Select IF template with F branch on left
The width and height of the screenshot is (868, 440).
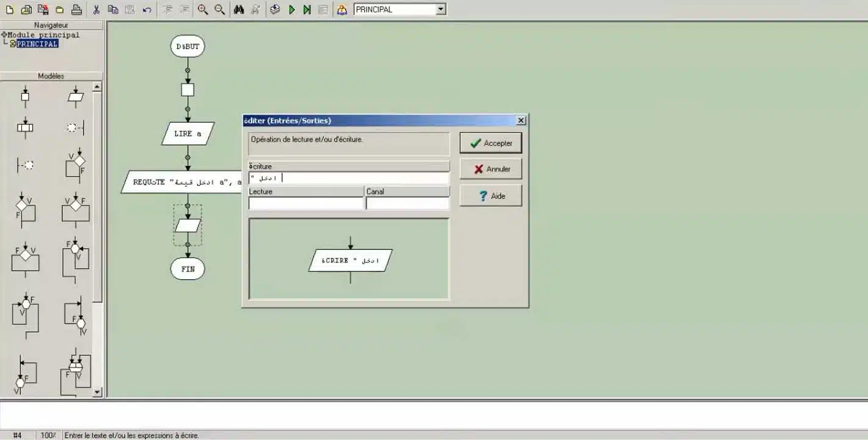tap(25, 210)
